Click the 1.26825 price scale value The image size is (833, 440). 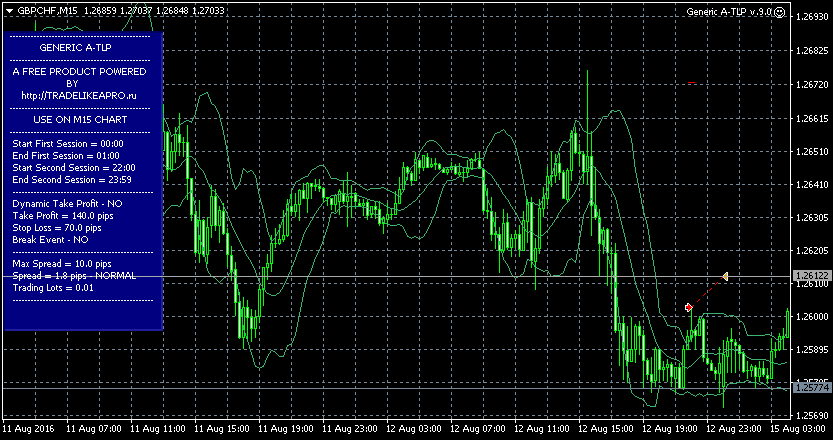(x=812, y=51)
